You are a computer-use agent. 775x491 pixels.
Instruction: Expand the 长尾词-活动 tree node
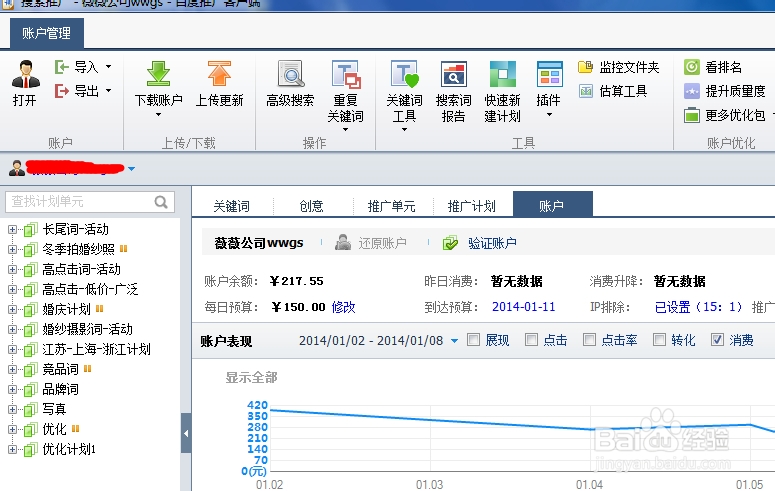[x=12, y=229]
